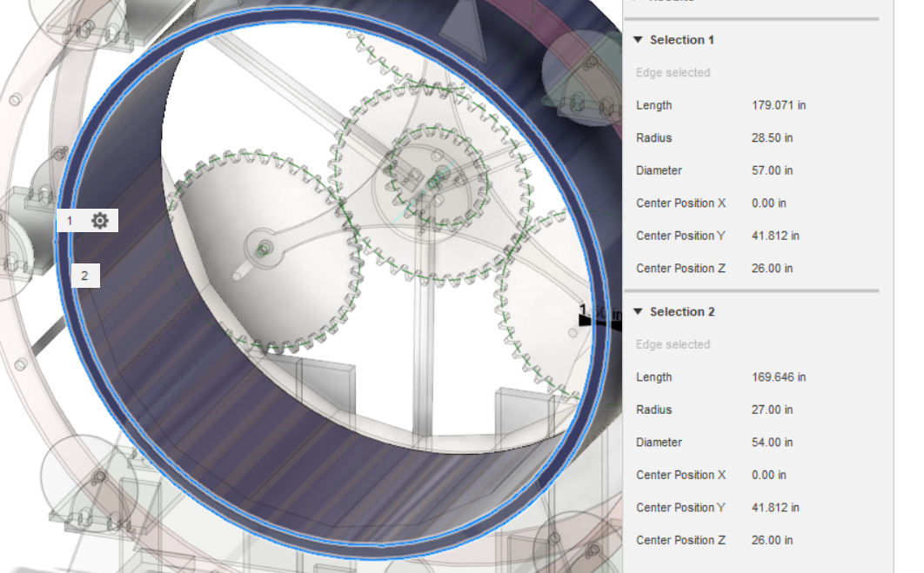Select the Length value 179.071 in
The height and width of the screenshot is (573, 924).
click(779, 105)
